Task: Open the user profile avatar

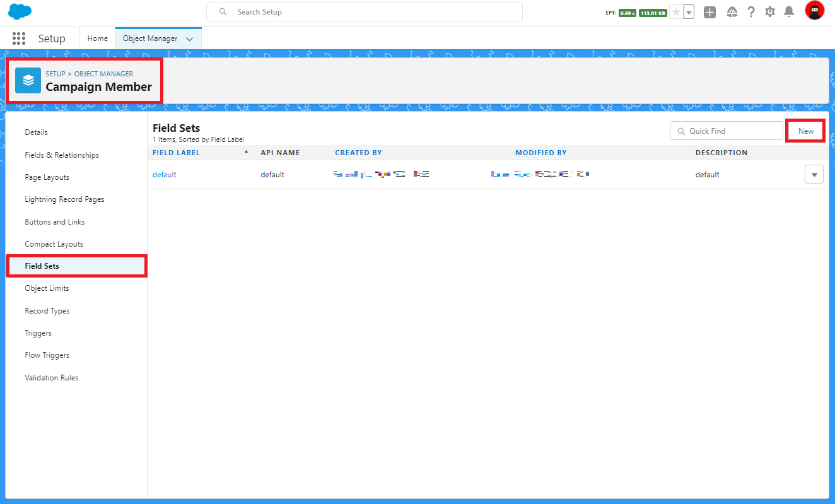Action: click(x=814, y=10)
